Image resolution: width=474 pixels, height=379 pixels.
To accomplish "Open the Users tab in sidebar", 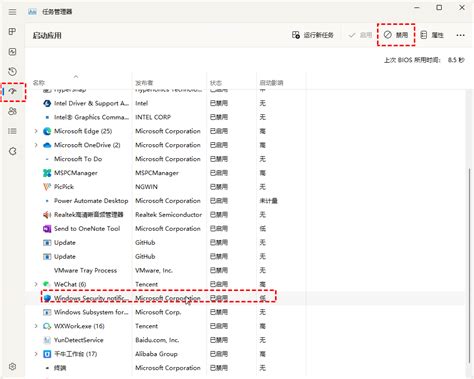I will pos(12,111).
